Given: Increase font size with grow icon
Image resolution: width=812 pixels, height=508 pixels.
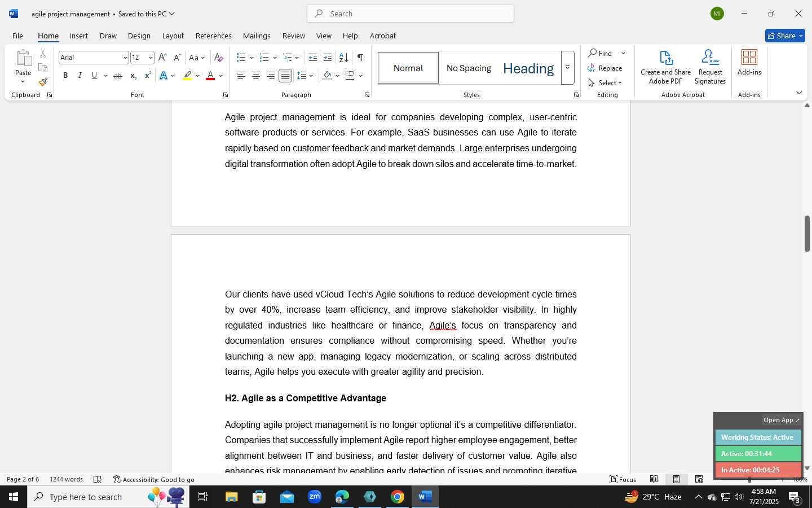Looking at the screenshot, I should coord(162,58).
